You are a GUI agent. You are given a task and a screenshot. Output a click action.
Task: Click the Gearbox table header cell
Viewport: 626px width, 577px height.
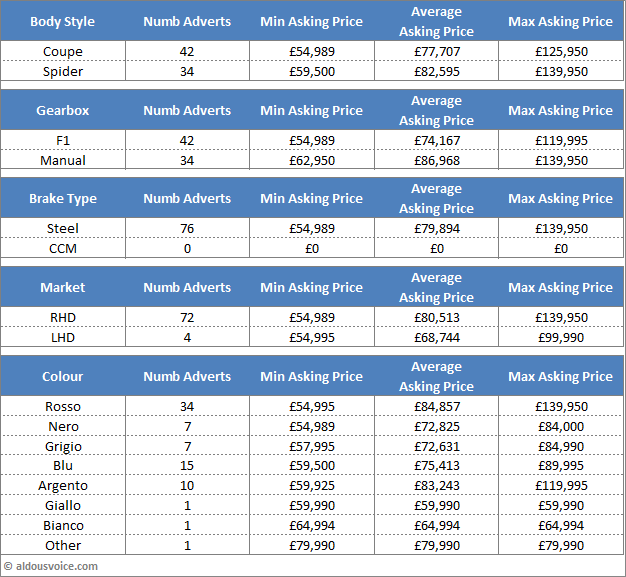pos(63,111)
